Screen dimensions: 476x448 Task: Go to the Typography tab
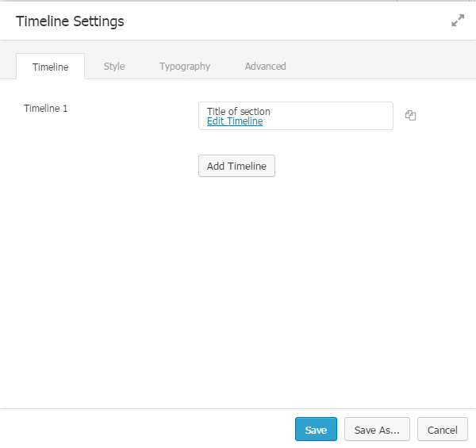pos(185,67)
